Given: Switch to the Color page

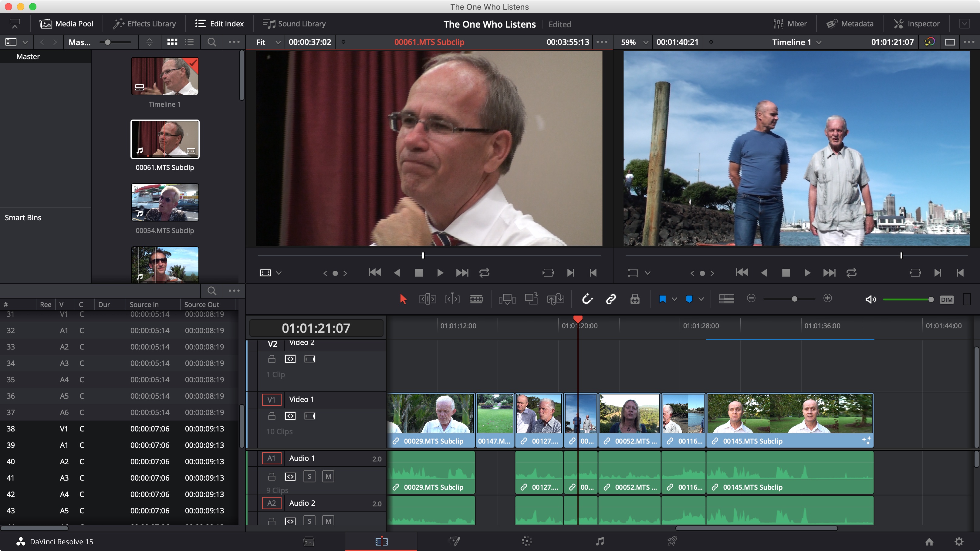Looking at the screenshot, I should pyautogui.click(x=526, y=541).
